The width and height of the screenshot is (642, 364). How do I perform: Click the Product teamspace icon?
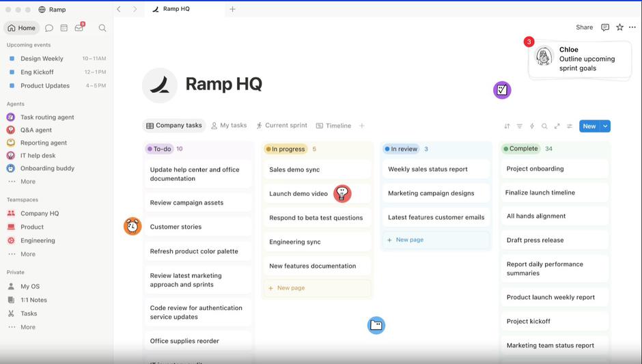pos(11,227)
